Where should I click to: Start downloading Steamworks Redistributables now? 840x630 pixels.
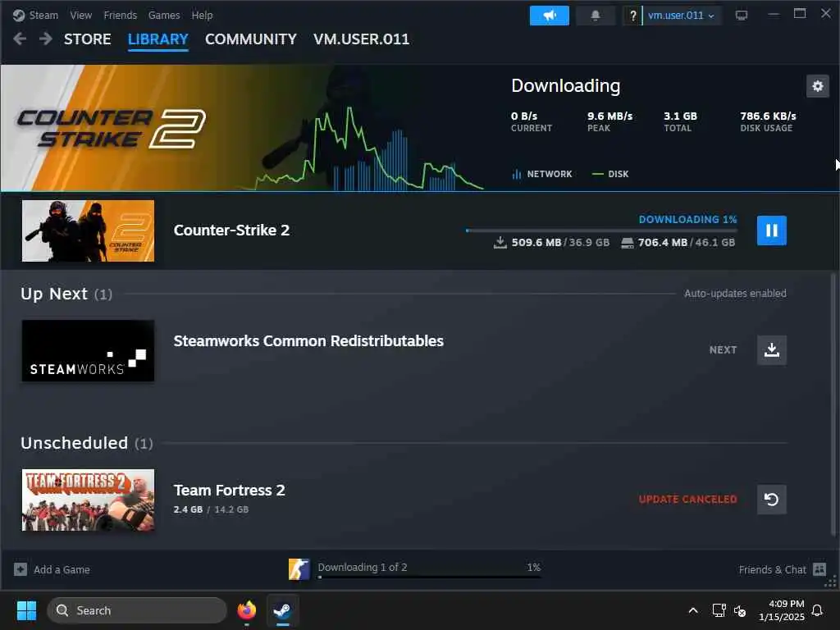(771, 349)
